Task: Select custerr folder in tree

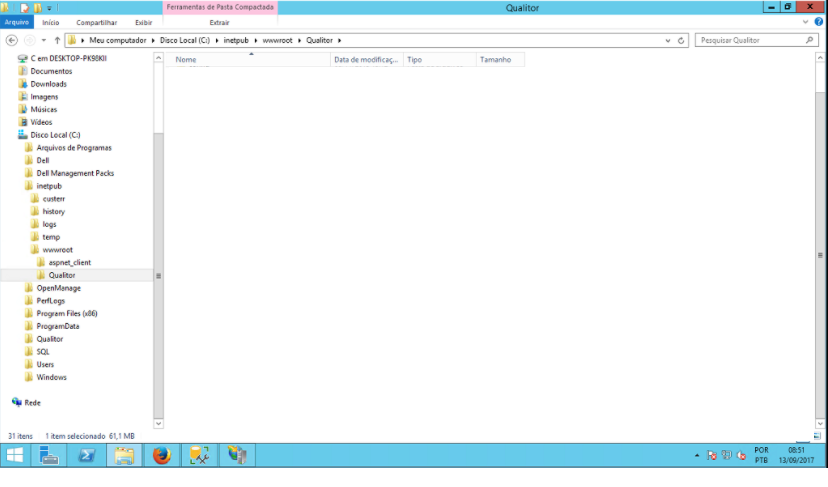Action: 53,199
